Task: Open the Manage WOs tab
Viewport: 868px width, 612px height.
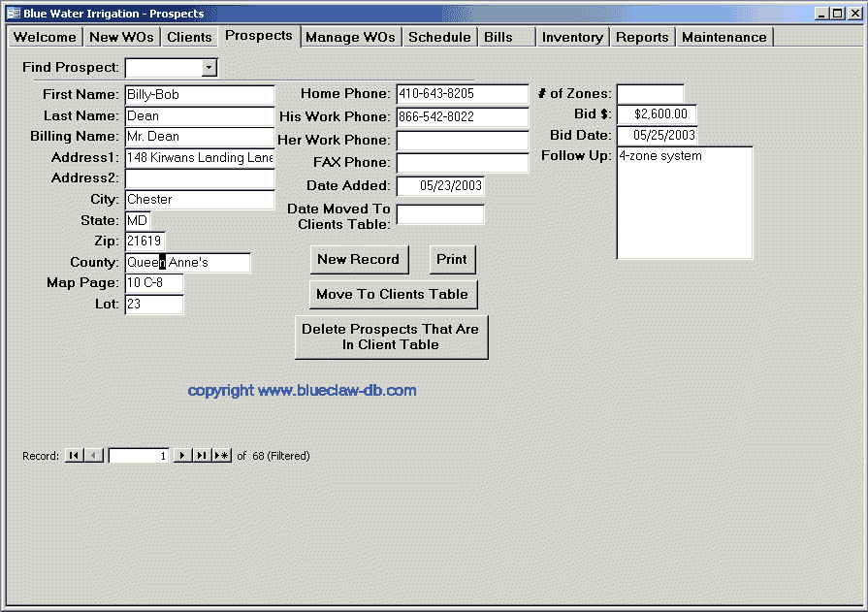Action: [x=350, y=37]
